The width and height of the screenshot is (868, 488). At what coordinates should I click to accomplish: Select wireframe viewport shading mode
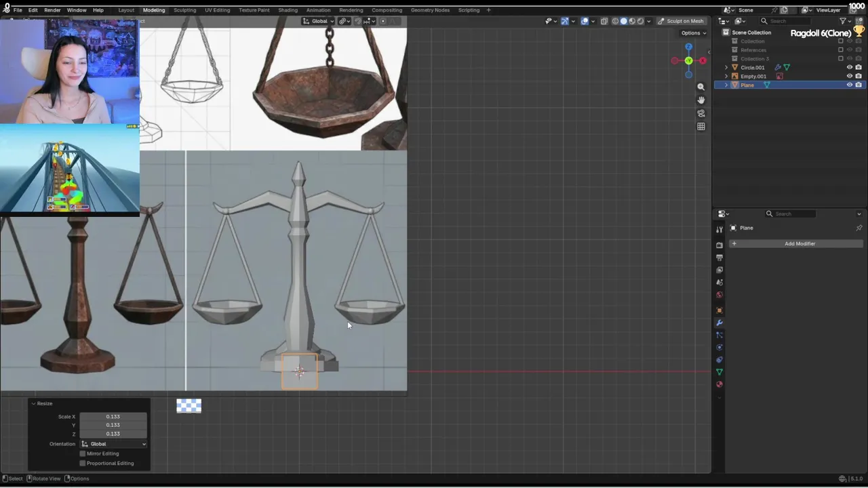(x=615, y=21)
